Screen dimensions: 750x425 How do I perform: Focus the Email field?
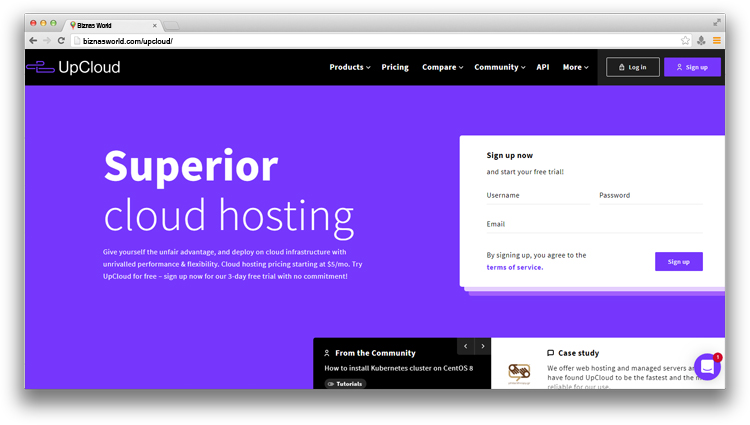click(x=595, y=224)
